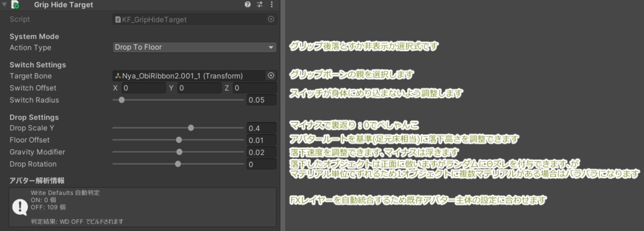Click the Switch Radius value field 0.05
Image resolution: width=644 pixels, height=231 pixels.
pyautogui.click(x=261, y=100)
